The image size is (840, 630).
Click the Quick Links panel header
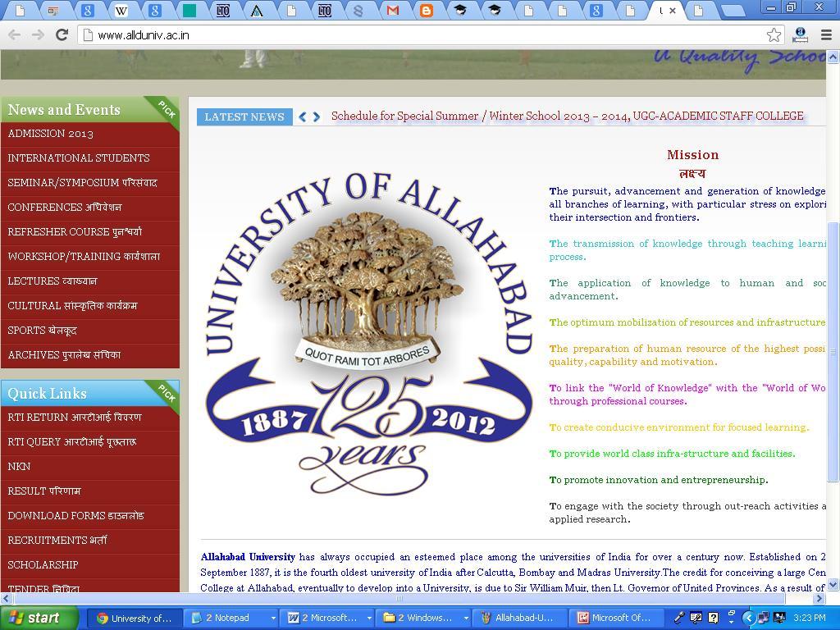tap(90, 393)
